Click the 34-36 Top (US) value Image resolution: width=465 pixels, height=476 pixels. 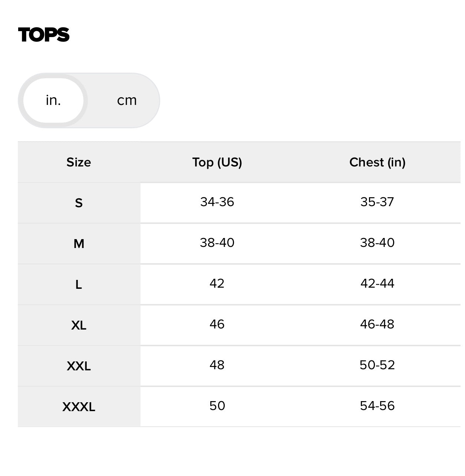click(217, 202)
